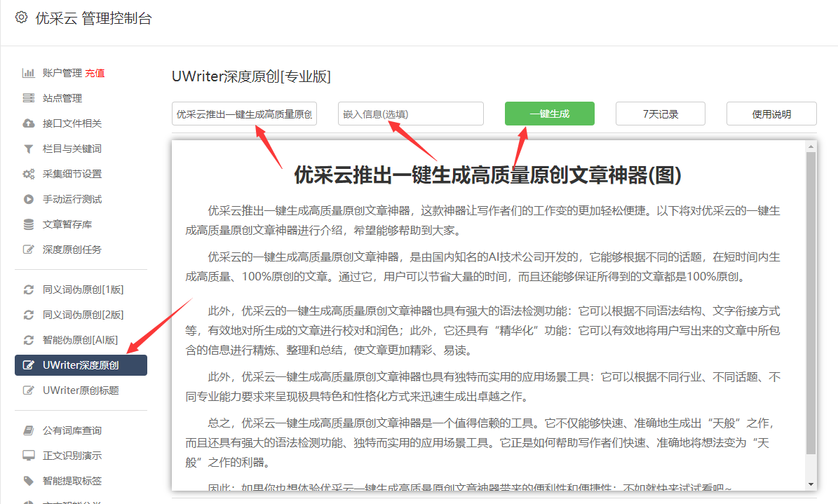Click the funnel icon beside 栏目与关键词
Viewport: 838px width, 504px height.
tap(29, 149)
